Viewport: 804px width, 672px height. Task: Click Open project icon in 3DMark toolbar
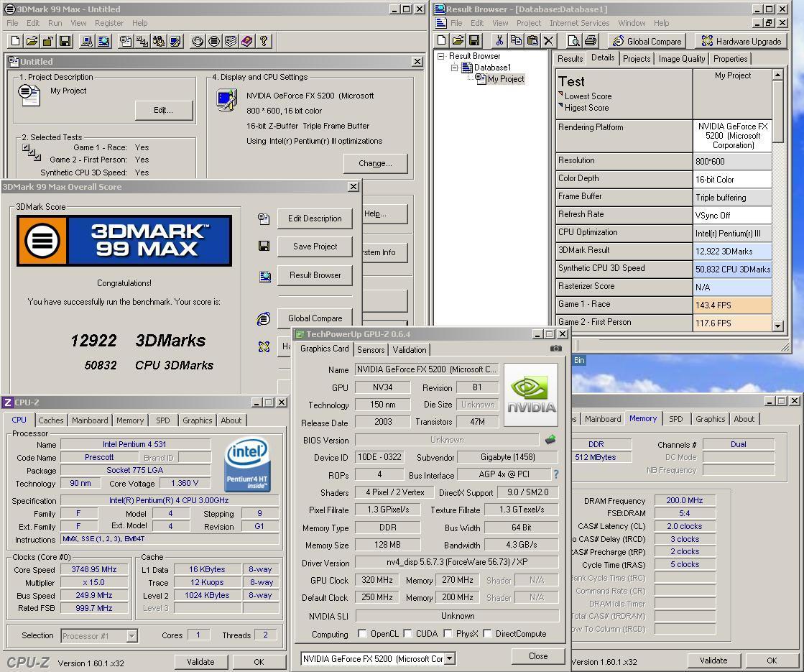32,41
